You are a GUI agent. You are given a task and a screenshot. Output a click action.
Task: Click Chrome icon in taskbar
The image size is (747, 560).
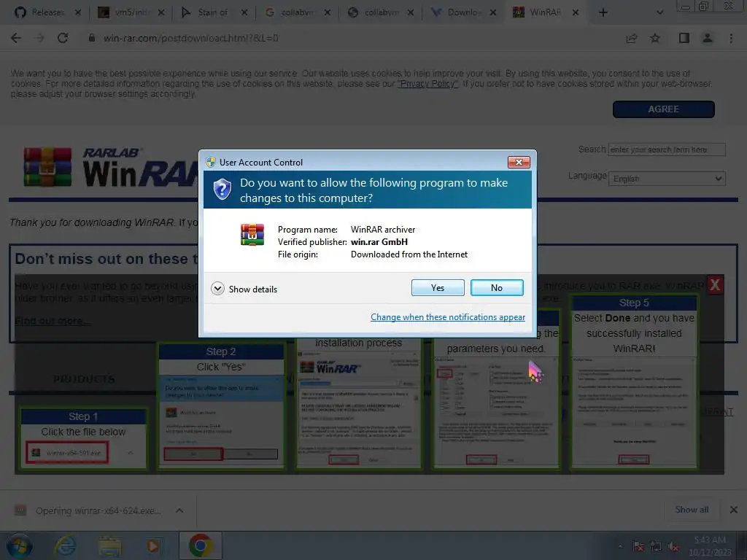pos(201,545)
